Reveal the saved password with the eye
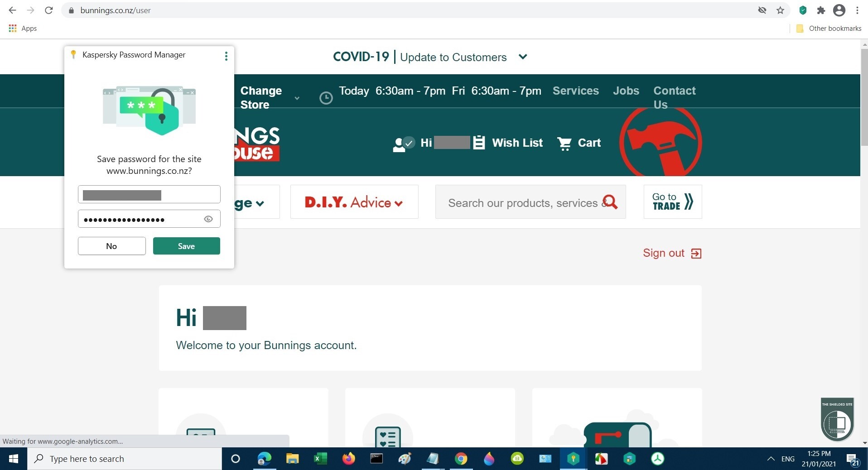This screenshot has height=470, width=868. coord(208,219)
